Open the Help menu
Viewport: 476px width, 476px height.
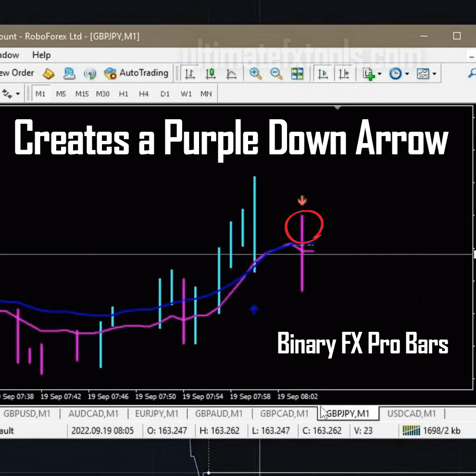pyautogui.click(x=41, y=55)
